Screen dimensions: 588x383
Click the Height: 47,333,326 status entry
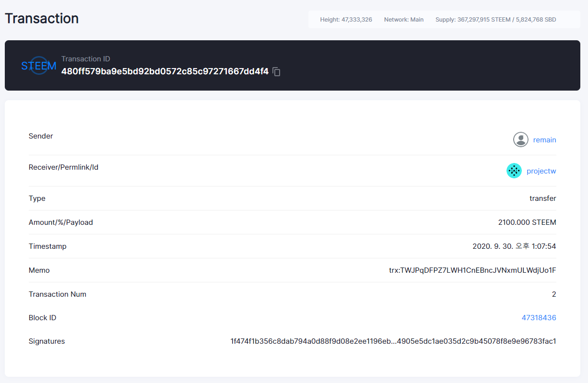346,20
